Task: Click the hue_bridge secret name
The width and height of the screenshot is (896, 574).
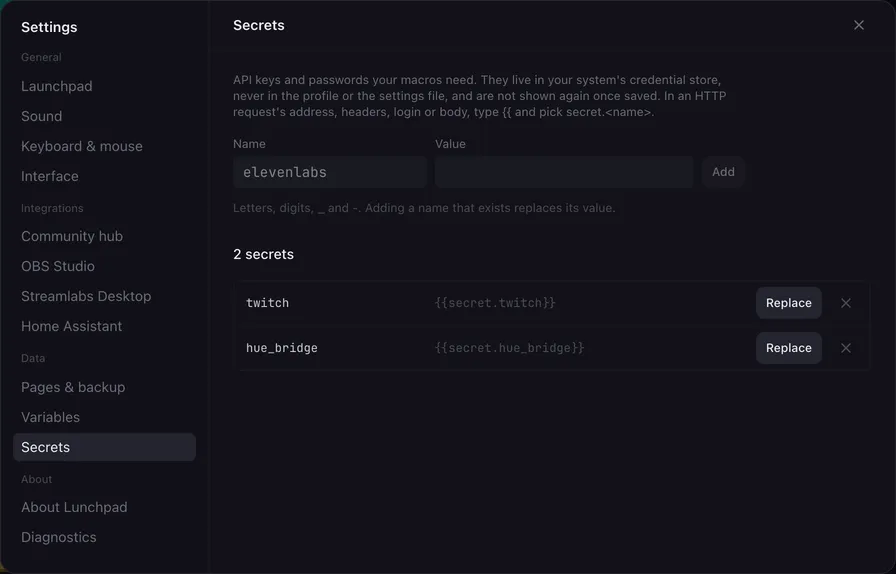Action: tap(282, 348)
